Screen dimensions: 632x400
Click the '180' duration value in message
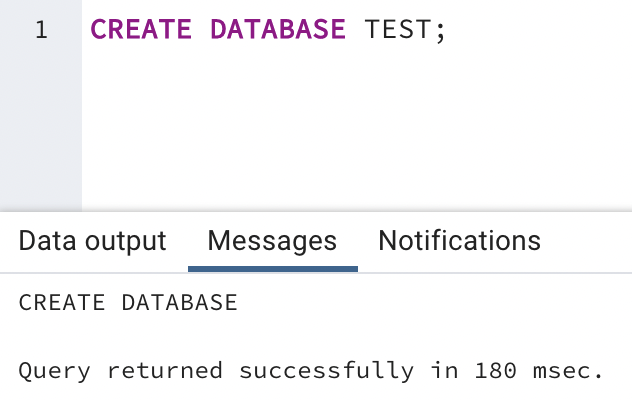(495, 371)
